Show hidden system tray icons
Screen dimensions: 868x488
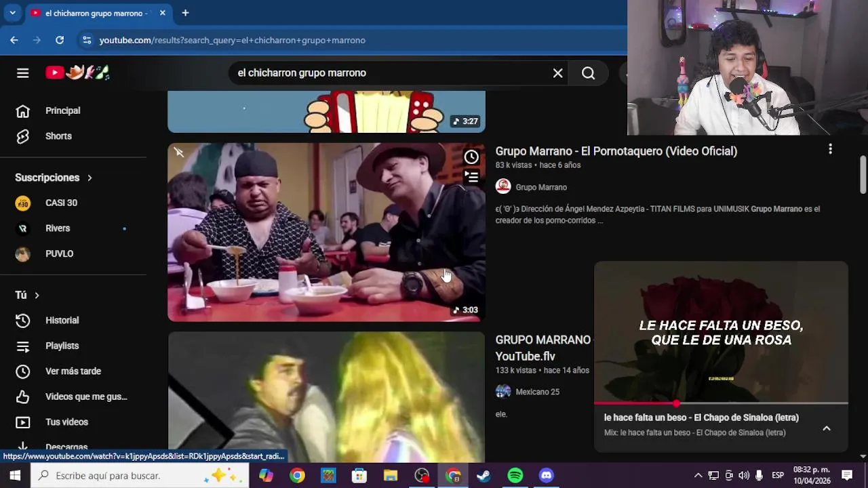[698, 476]
